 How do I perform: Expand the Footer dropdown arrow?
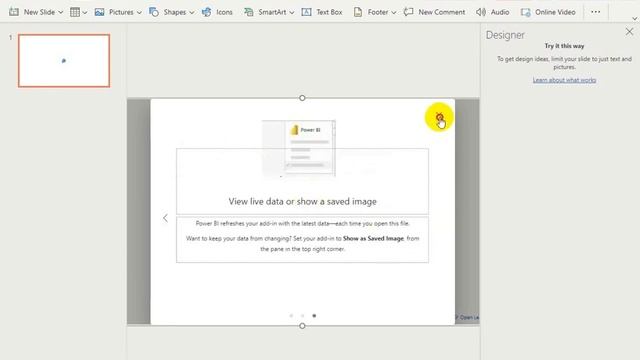(393, 13)
